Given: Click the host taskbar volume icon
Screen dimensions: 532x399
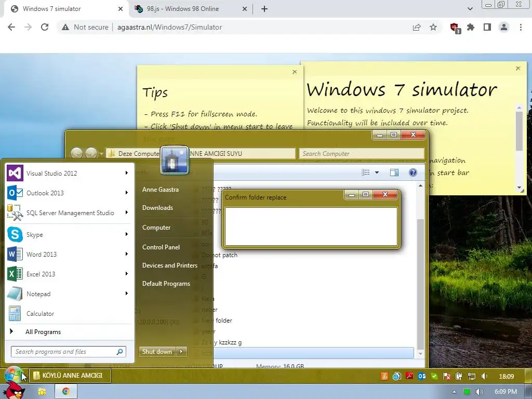Looking at the screenshot, I should coord(479,392).
